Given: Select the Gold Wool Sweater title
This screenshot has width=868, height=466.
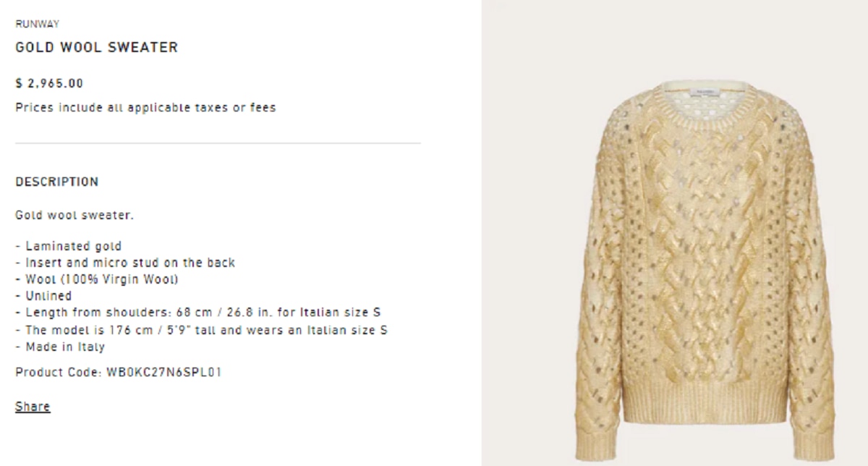Looking at the screenshot, I should [96, 48].
